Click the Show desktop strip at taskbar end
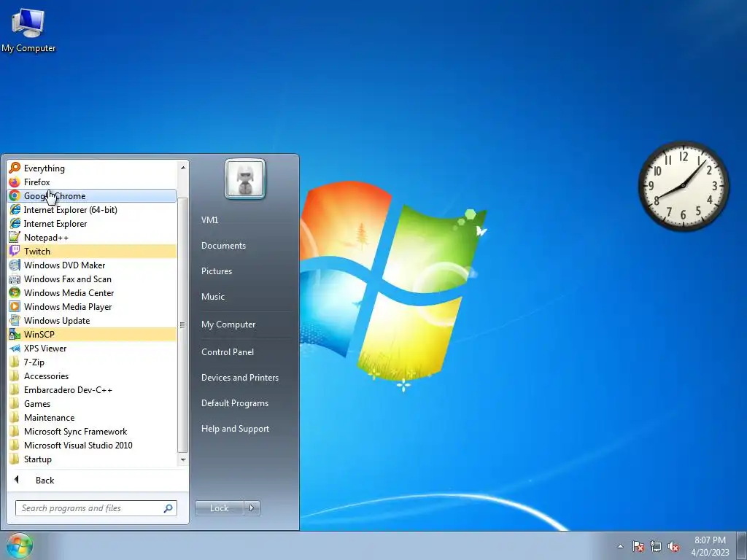This screenshot has height=560, width=747. 742,545
